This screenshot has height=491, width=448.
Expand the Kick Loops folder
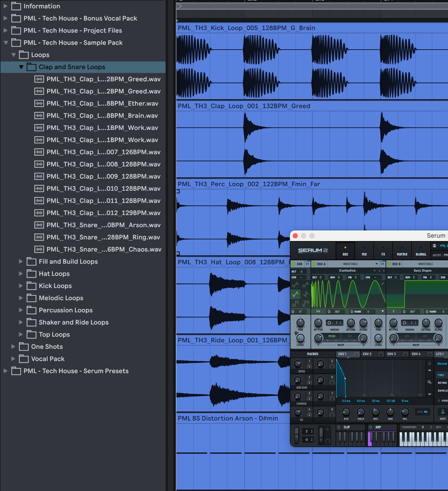click(x=21, y=286)
